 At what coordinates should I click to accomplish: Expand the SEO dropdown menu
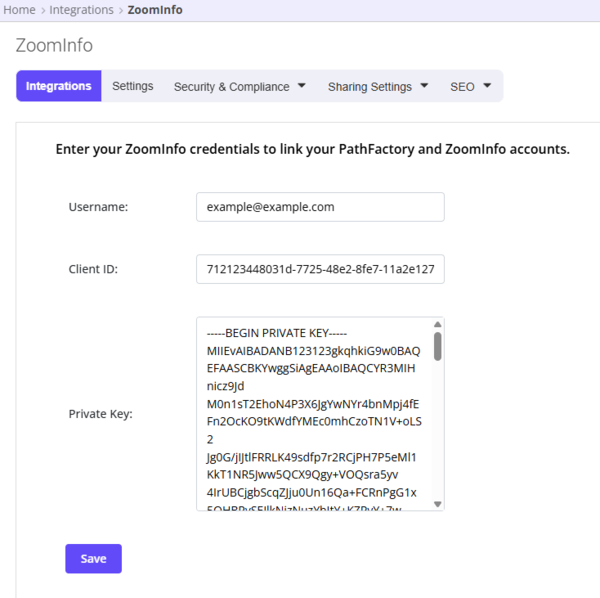(470, 86)
